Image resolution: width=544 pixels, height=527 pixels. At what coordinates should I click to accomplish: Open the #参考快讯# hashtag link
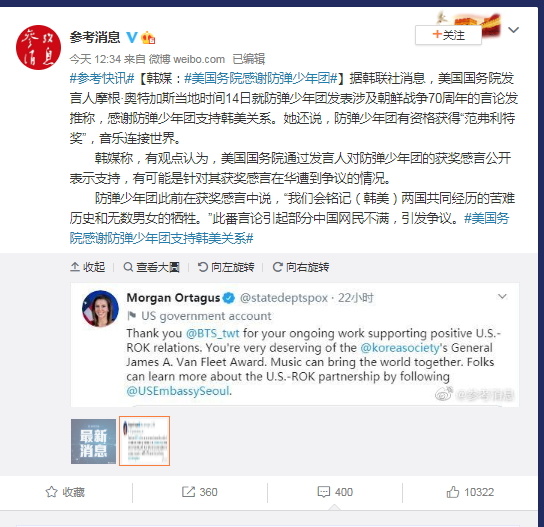(102, 78)
